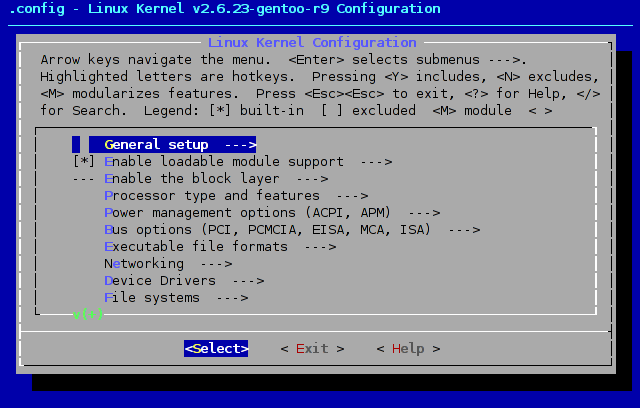Open Enable loadable module support submenu
This screenshot has width=640, height=409.
(248, 162)
